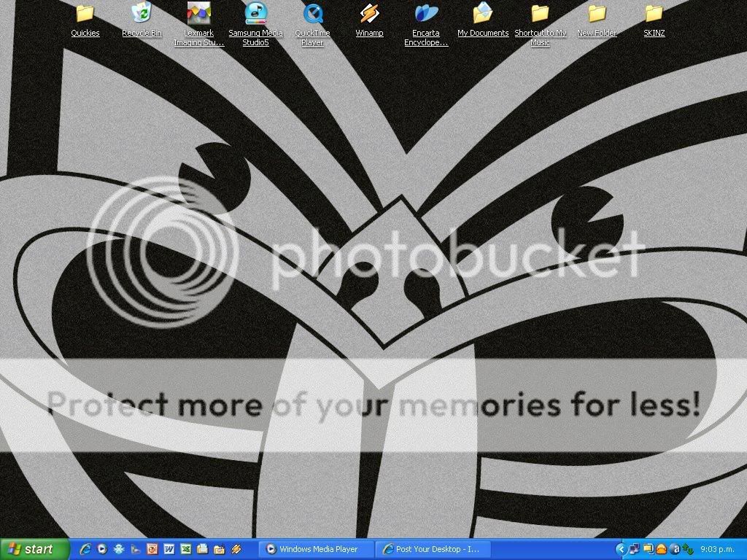Open Lexmark Imaging Studio icon
747x560 pixels.
point(198,14)
